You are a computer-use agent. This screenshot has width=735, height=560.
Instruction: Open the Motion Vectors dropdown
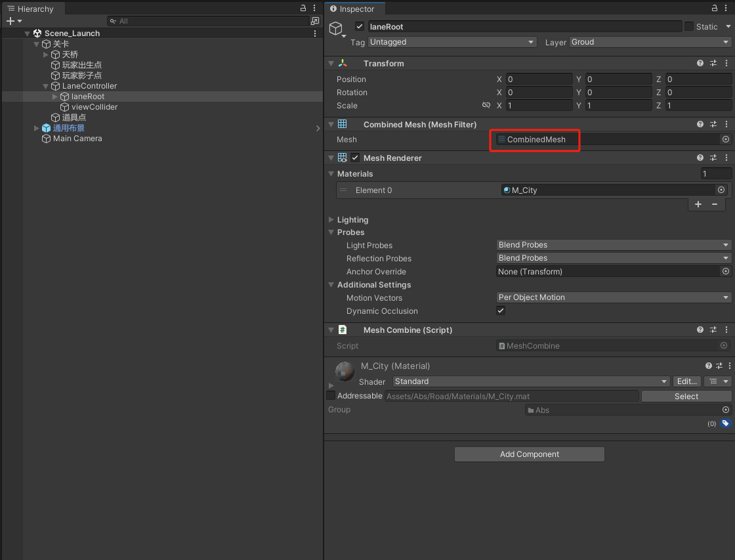(614, 297)
